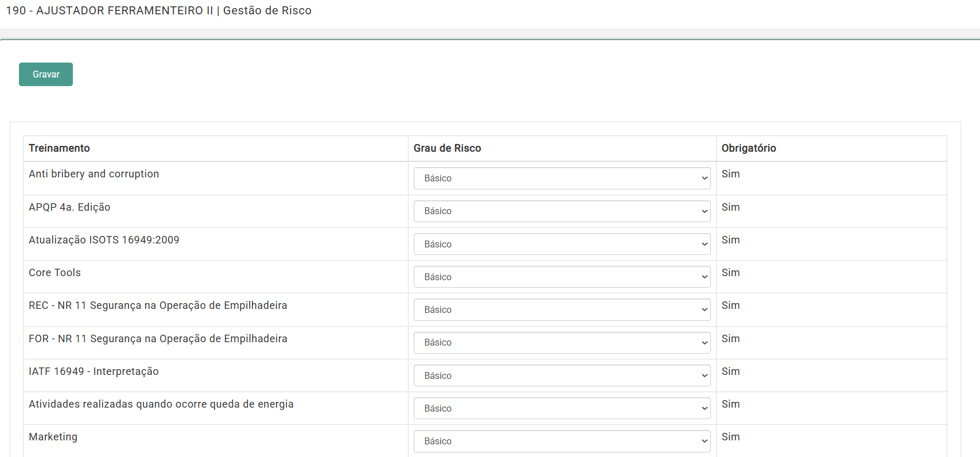Viewport: 980px width, 457px height.
Task: Open risk level dropdown for Marketing
Action: coord(562,441)
